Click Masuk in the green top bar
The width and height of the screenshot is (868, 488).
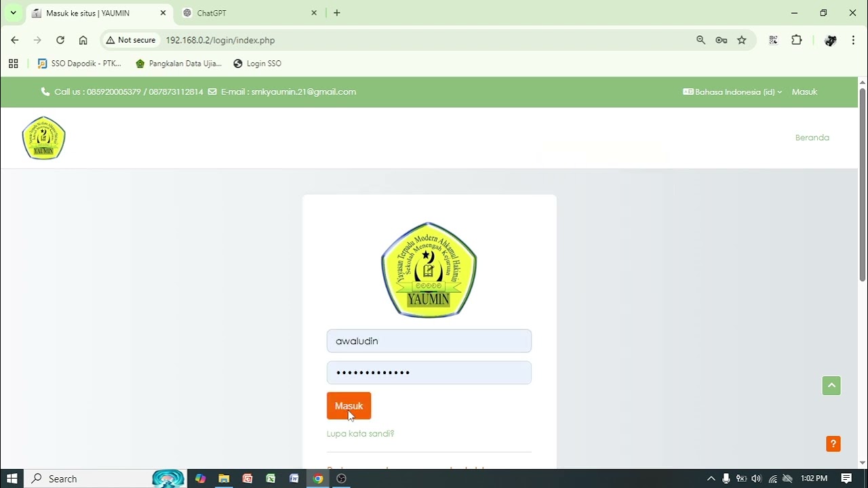[x=804, y=91]
